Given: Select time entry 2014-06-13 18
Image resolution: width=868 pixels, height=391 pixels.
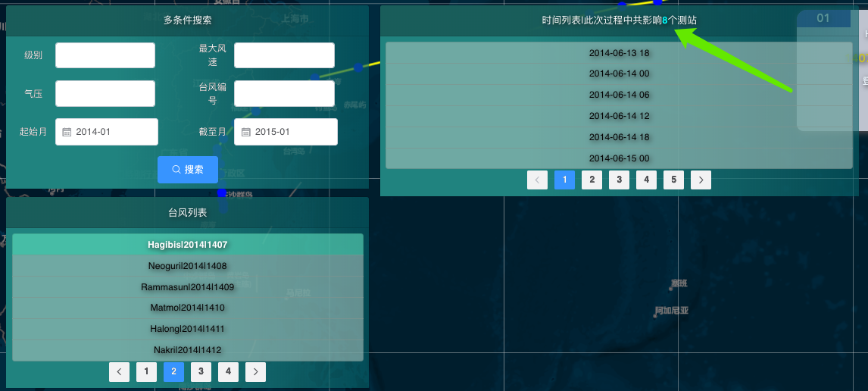Looking at the screenshot, I should click(x=619, y=53).
